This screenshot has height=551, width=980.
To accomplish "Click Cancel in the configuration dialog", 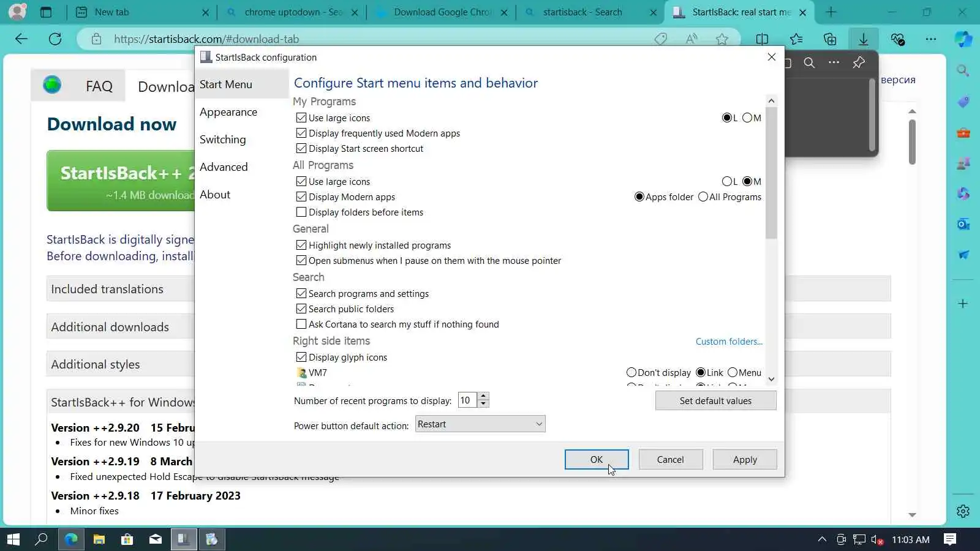I will pos(671,460).
